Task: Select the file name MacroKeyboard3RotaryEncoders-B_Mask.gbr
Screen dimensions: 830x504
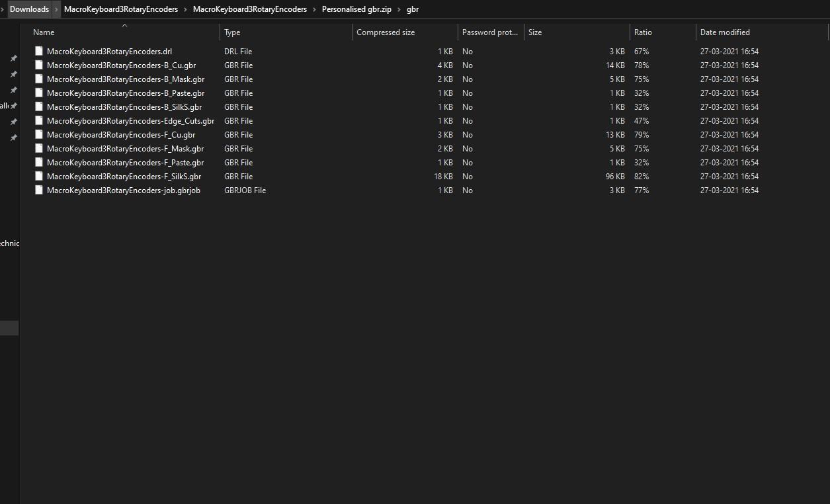Action: 126,79
